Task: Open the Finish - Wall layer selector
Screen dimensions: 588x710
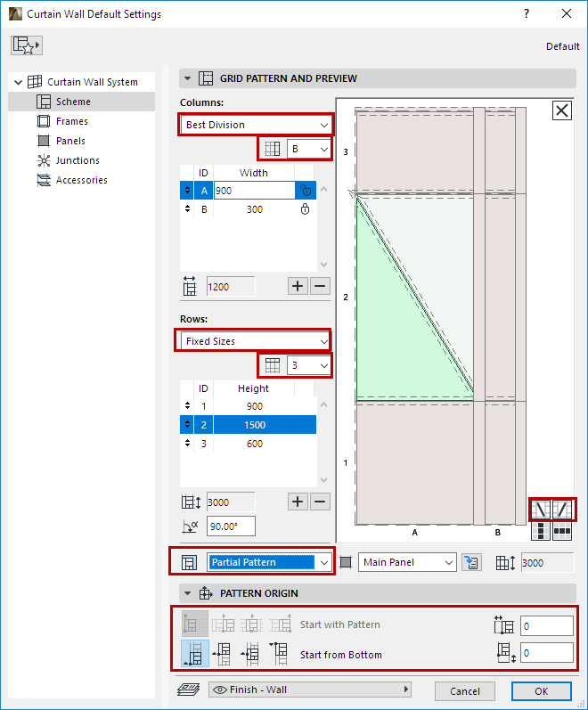Action: pyautogui.click(x=310, y=690)
